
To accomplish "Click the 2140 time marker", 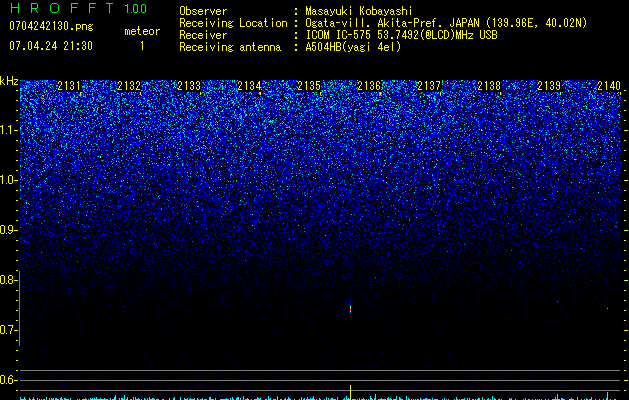I will (x=609, y=86).
